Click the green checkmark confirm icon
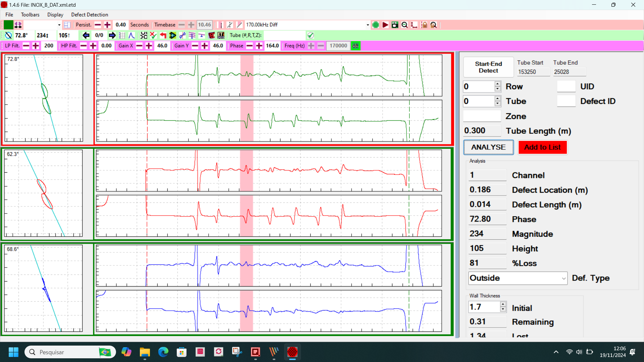Image resolution: width=644 pixels, height=362 pixels. click(x=311, y=35)
